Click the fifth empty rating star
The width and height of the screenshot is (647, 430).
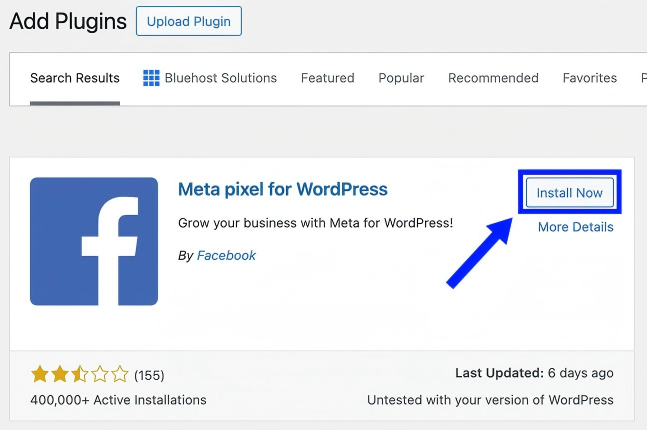tap(120, 375)
